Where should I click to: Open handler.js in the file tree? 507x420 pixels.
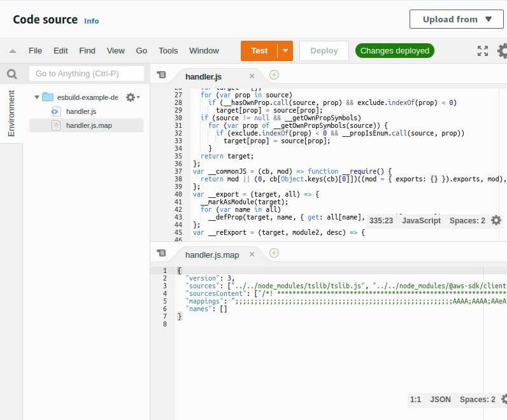click(81, 111)
